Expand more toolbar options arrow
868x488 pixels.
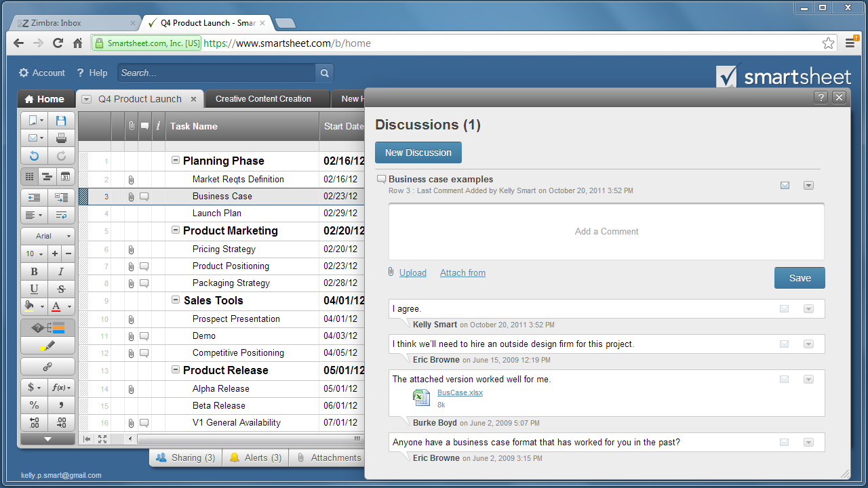coord(47,439)
